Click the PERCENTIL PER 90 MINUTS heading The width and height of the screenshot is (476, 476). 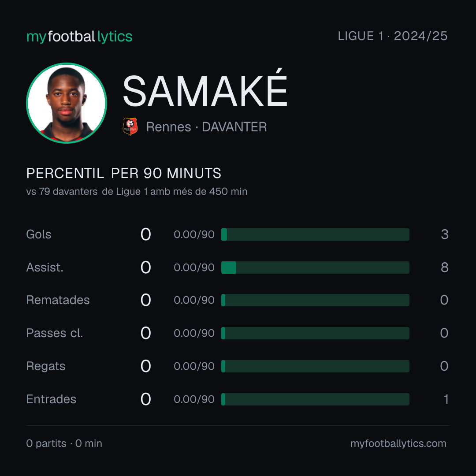coord(124,173)
